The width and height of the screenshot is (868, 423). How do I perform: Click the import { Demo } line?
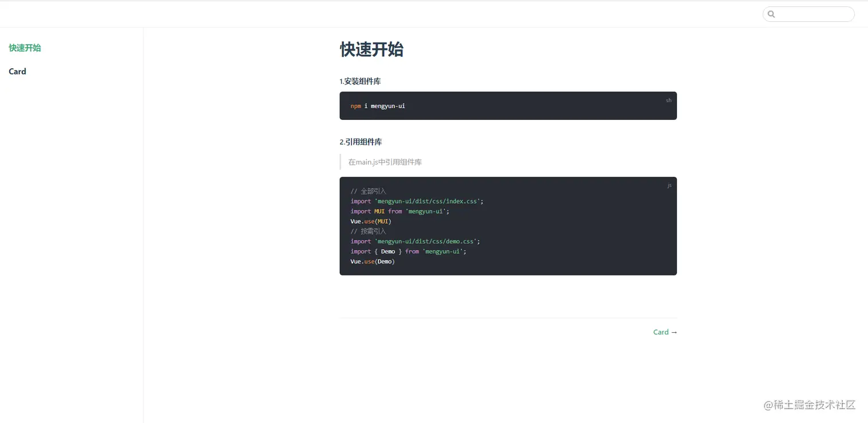coord(408,251)
